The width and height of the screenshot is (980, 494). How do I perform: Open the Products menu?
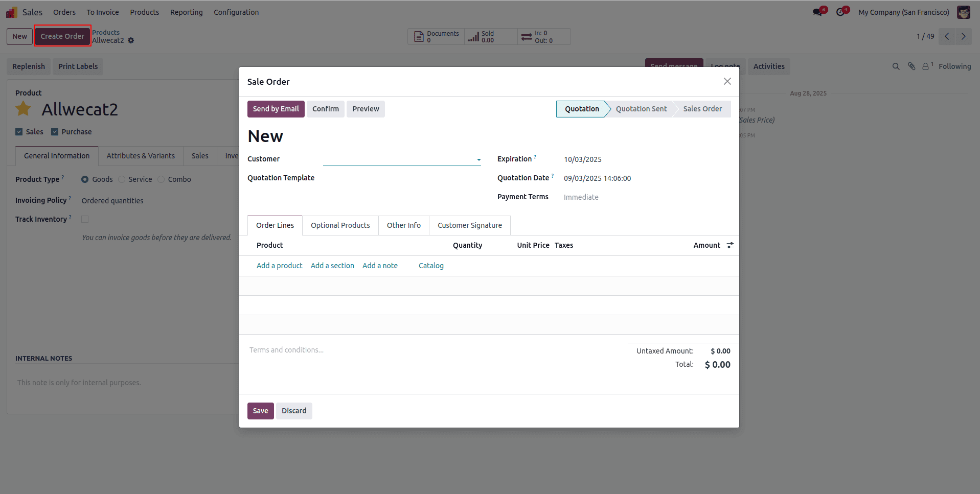145,12
